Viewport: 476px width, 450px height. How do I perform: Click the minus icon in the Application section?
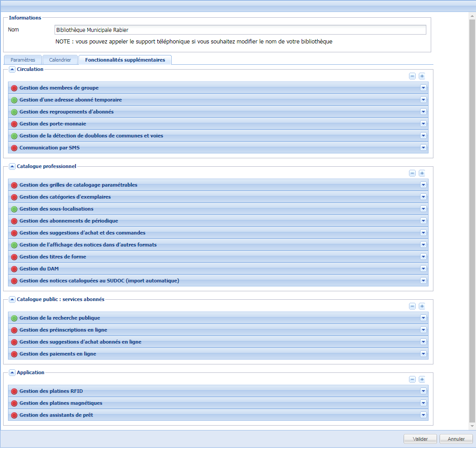[x=412, y=379]
